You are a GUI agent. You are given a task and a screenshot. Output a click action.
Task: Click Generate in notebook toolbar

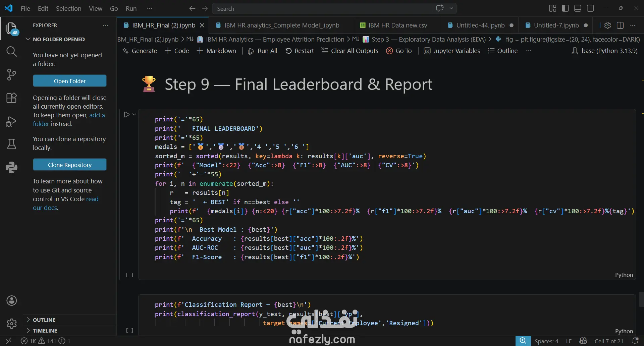click(x=140, y=51)
